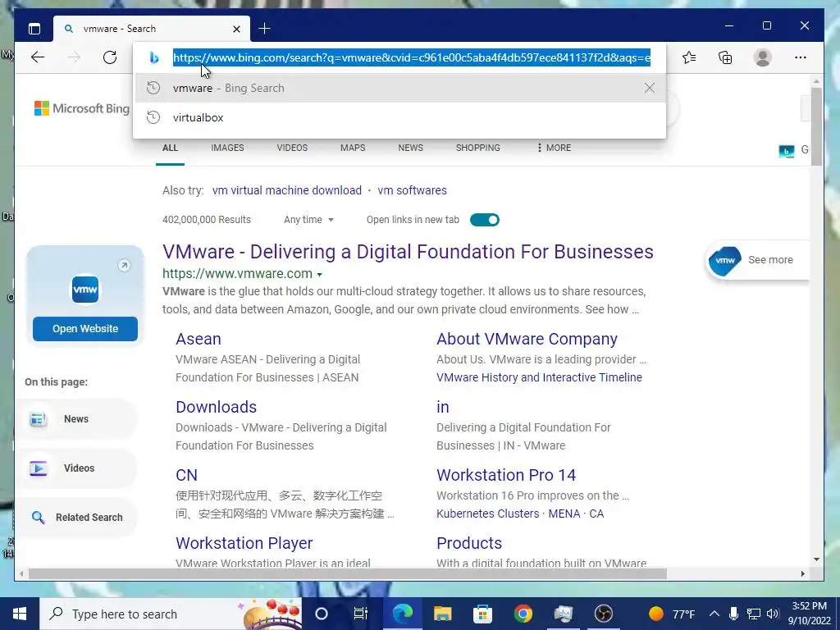This screenshot has height=630, width=840.
Task: Open the CA link
Action: point(596,514)
